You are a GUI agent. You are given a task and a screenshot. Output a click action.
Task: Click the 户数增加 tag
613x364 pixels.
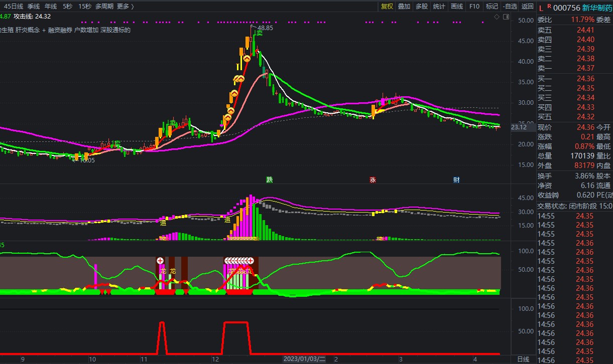tap(86, 30)
